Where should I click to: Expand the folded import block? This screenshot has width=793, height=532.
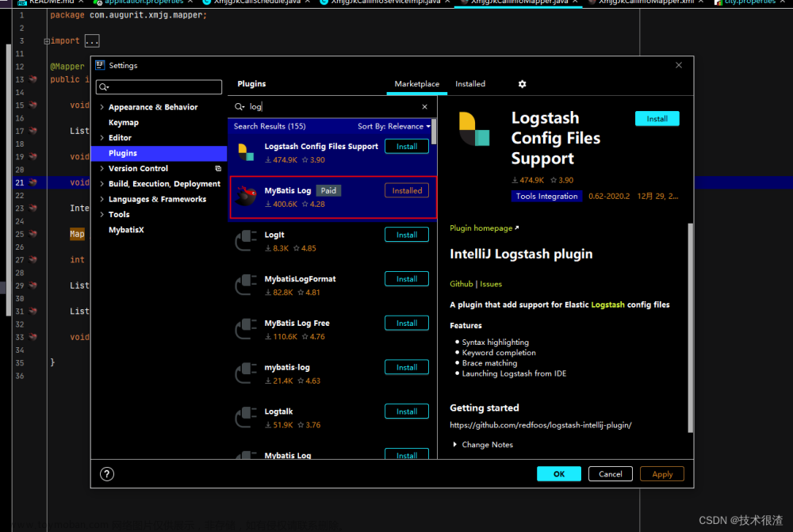coord(47,41)
